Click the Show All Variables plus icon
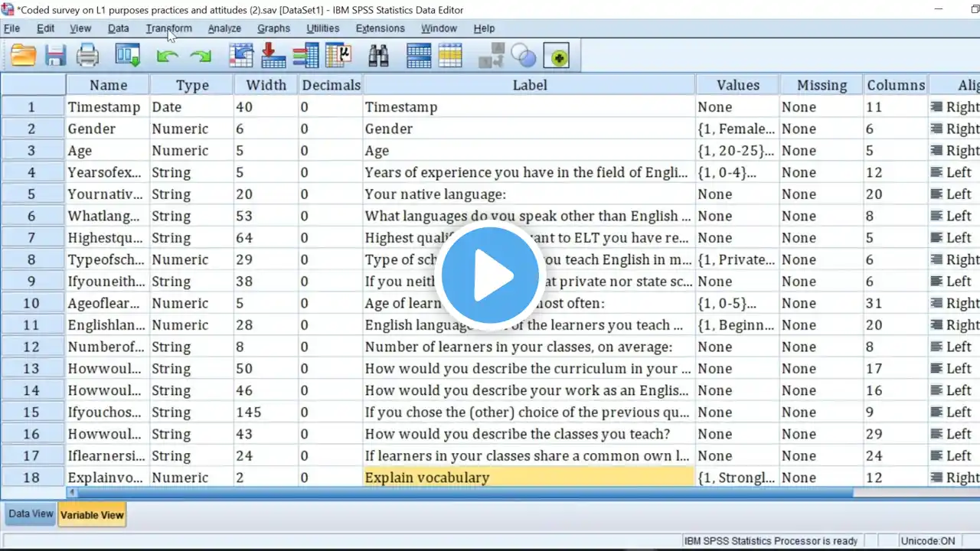Viewport: 980px width, 551px height. coord(557,56)
